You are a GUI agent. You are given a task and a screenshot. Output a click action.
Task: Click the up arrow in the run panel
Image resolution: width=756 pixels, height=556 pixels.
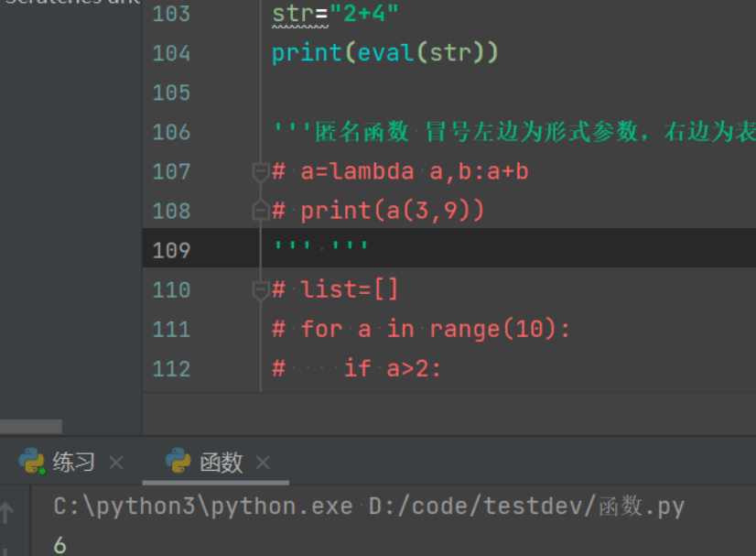(x=8, y=513)
